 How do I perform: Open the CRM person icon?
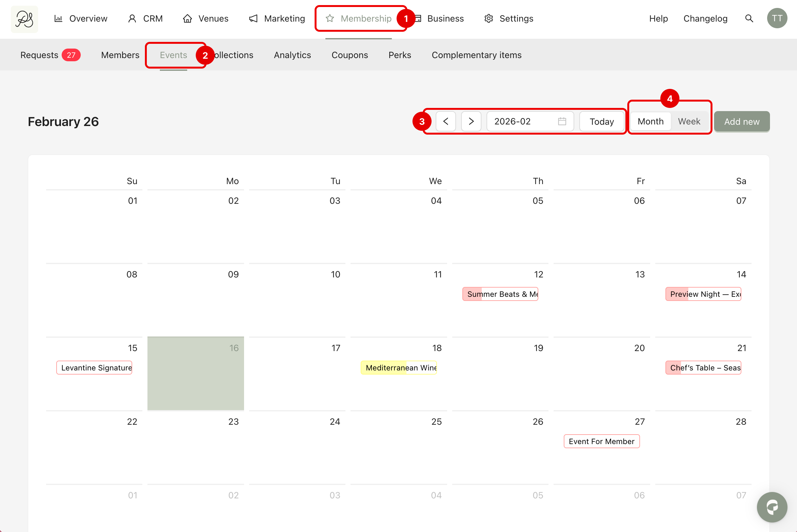(x=132, y=19)
